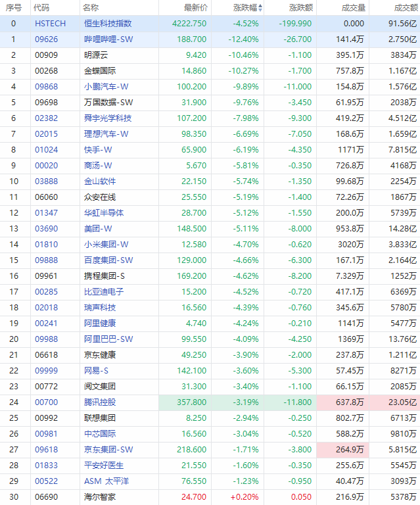The width and height of the screenshot is (420, 505).
Task: Sort by 最新价 column header
Action: tap(196, 8)
